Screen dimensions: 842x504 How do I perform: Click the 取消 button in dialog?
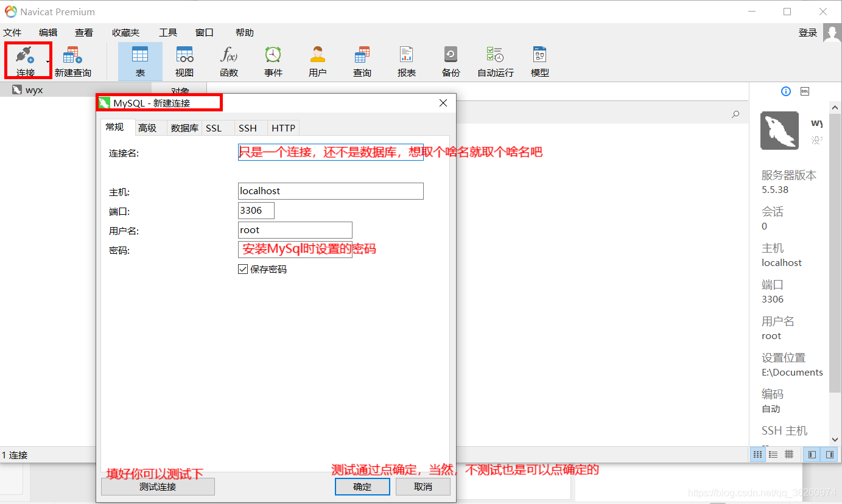pyautogui.click(x=423, y=487)
